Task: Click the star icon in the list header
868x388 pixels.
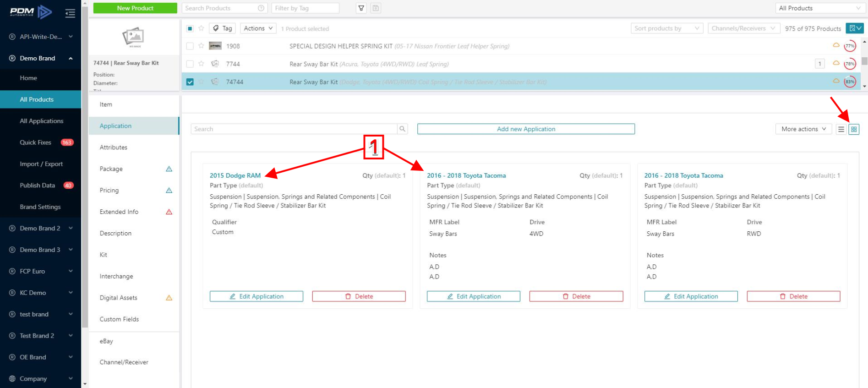Action: click(x=201, y=28)
